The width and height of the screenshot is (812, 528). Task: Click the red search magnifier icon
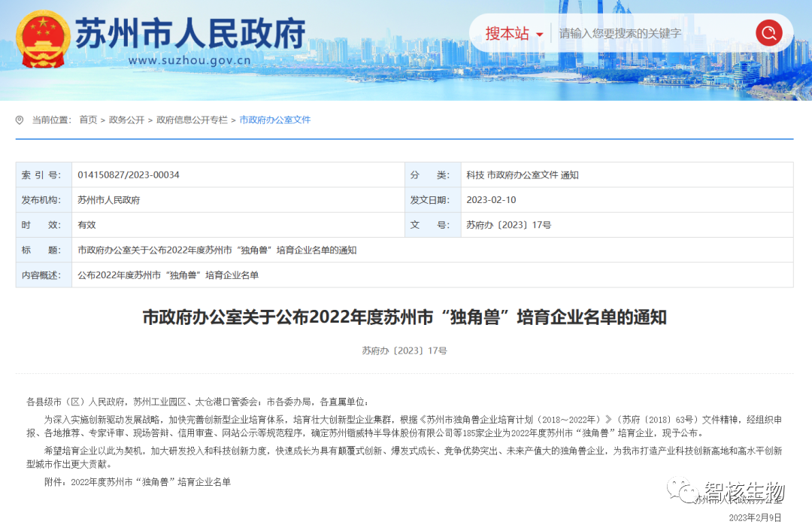click(x=768, y=32)
